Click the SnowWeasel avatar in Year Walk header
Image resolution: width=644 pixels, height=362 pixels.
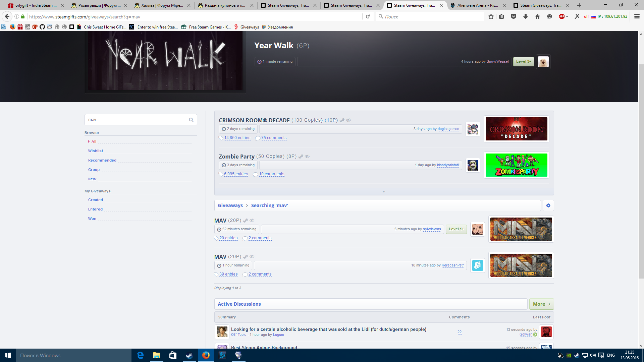point(543,62)
